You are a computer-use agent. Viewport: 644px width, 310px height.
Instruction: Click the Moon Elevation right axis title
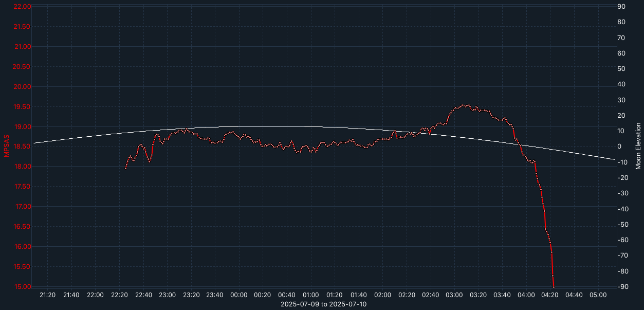click(638, 146)
